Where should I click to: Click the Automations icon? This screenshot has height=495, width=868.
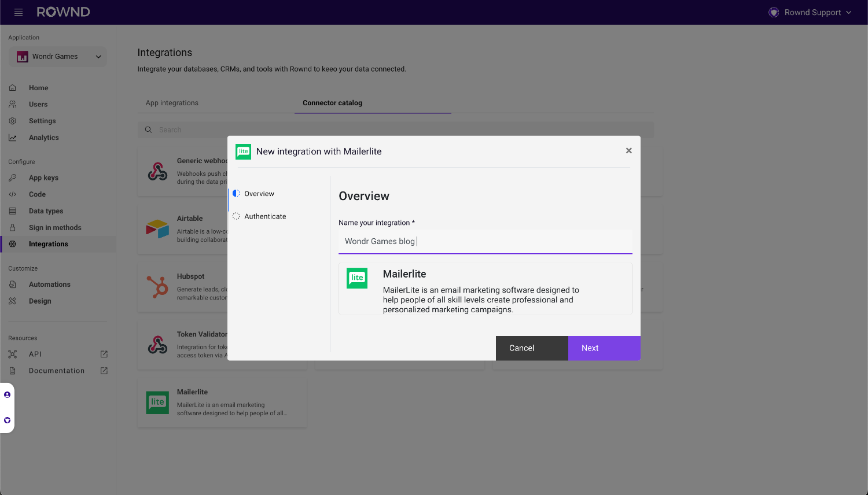click(13, 285)
